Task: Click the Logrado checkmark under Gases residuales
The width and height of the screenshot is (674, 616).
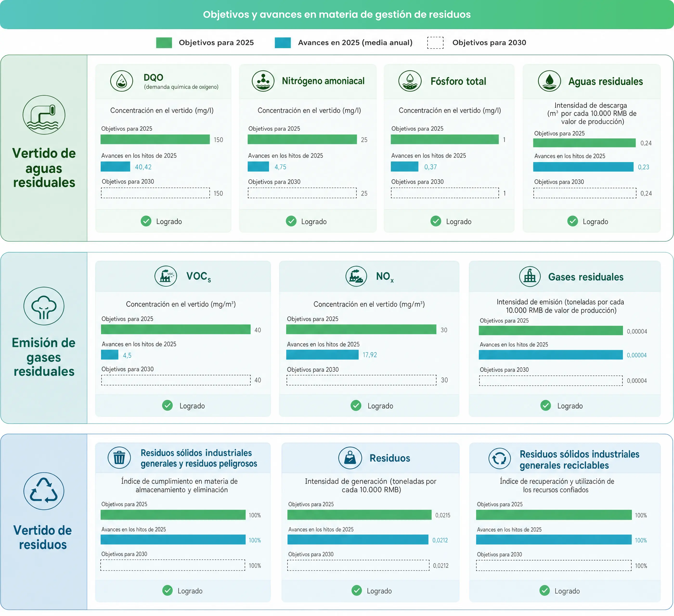Action: click(546, 405)
